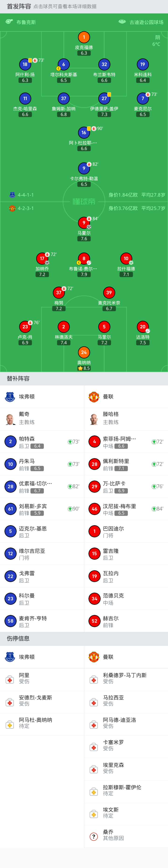
Task: Click the green substitution arrow on 帕特森's row
Action: [x=70, y=442]
